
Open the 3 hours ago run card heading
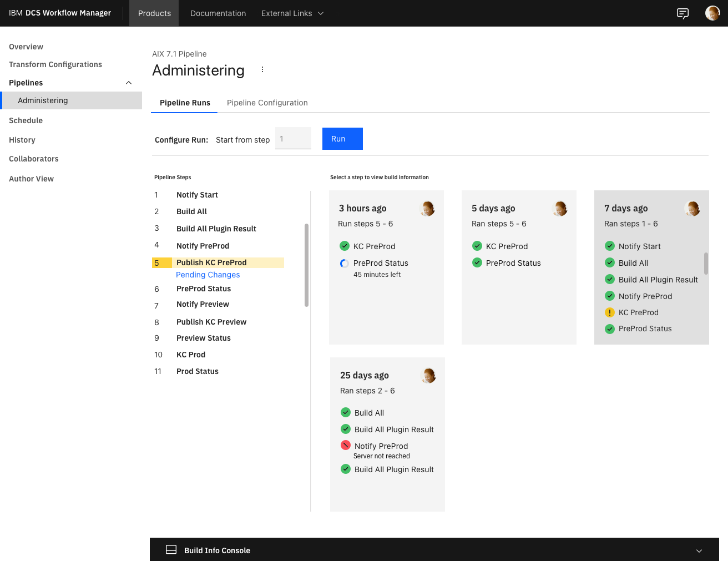[x=363, y=208]
